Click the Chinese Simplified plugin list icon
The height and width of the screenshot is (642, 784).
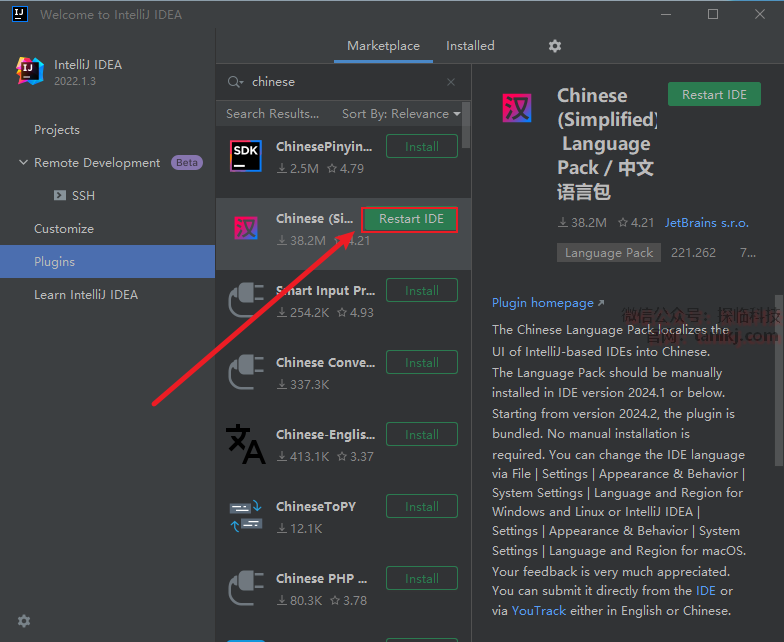[246, 228]
